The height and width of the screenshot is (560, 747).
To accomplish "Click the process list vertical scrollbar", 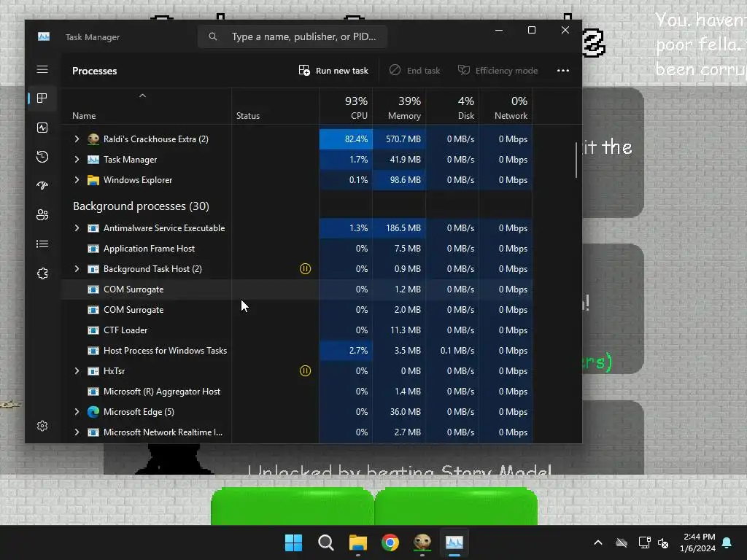I will 576,160.
